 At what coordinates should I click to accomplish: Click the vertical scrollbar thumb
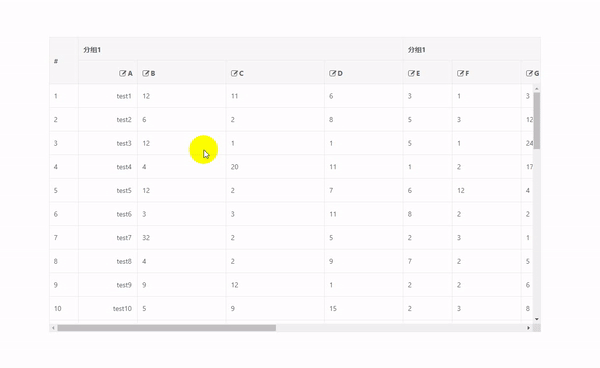click(x=536, y=120)
